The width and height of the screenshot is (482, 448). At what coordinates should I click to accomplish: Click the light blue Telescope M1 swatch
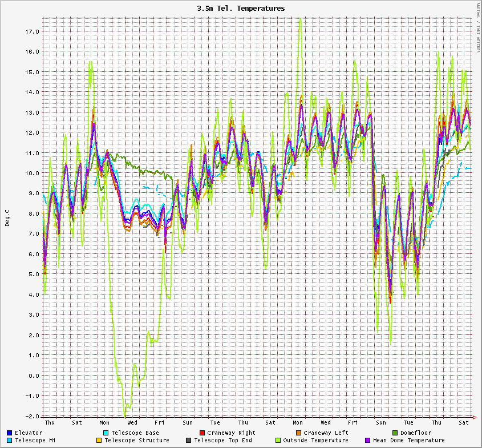point(10,441)
